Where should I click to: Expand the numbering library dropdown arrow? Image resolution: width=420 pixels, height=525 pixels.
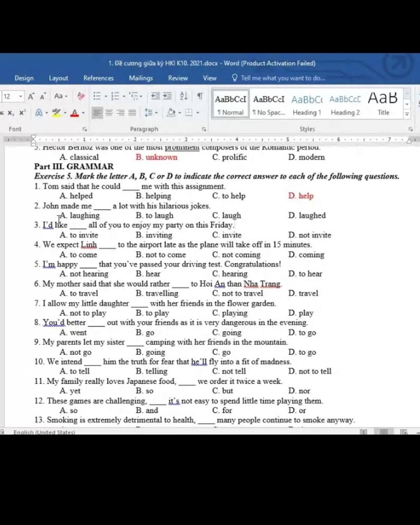click(x=123, y=97)
